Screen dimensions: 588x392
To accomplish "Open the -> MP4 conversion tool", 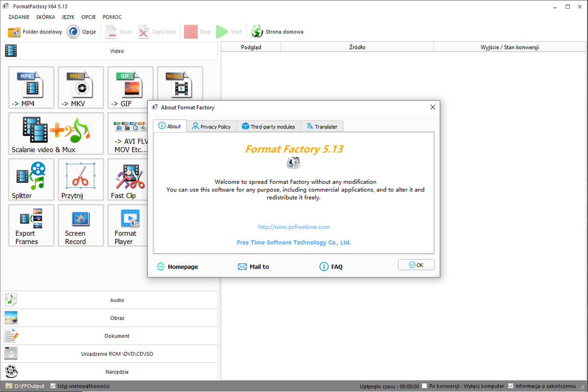I will pyautogui.click(x=31, y=88).
